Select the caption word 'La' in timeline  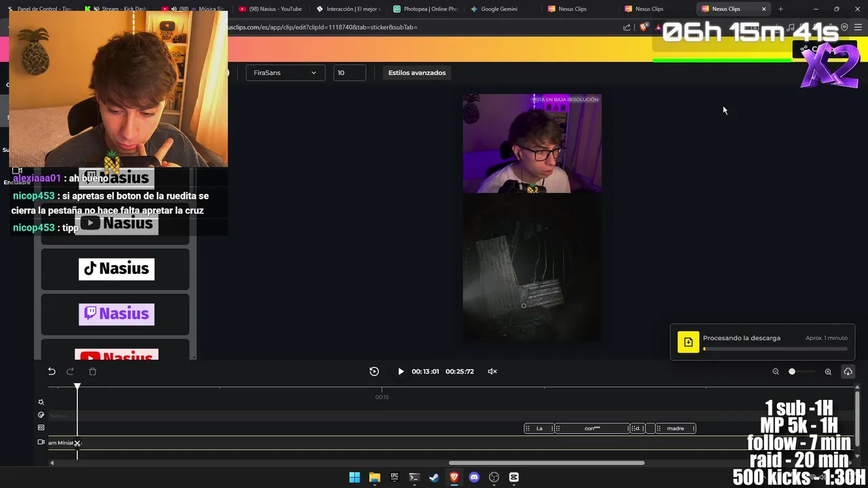click(x=539, y=428)
